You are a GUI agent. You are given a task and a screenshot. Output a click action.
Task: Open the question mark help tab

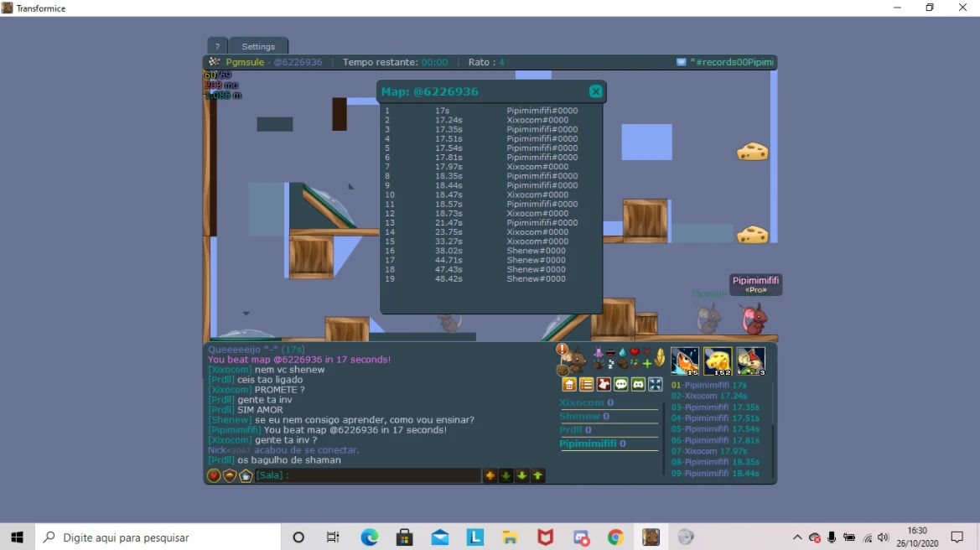[x=217, y=46]
